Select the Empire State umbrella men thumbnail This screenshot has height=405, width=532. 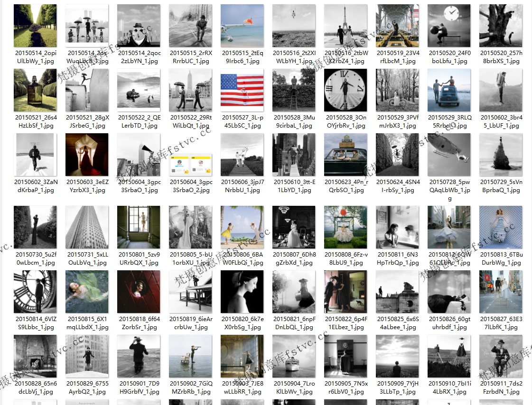tap(191, 90)
